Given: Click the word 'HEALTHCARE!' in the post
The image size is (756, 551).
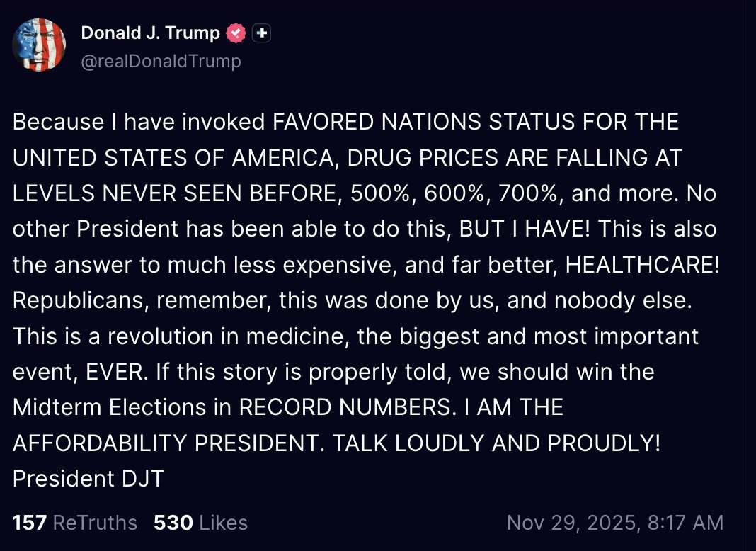Looking at the screenshot, I should 643,265.
